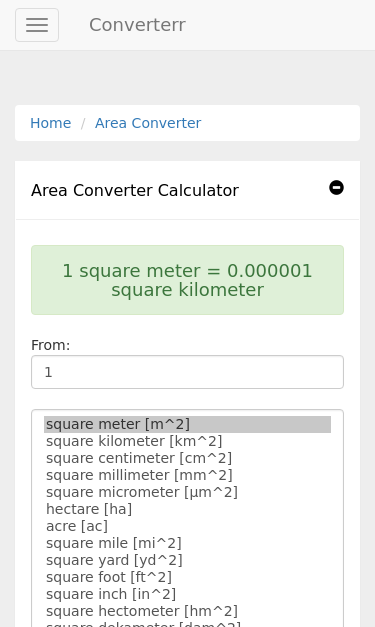Pick square mile [mi^2] option
This screenshot has width=375, height=627.
[x=188, y=543]
